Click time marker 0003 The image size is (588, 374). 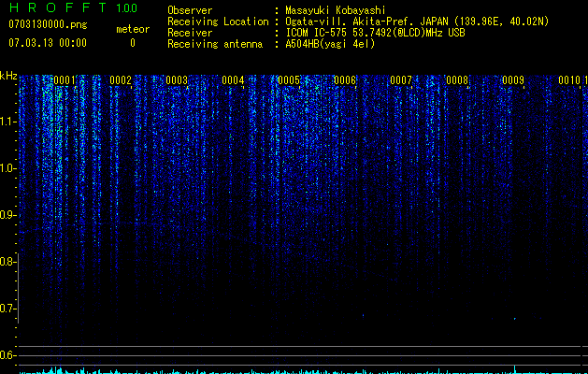[x=177, y=79]
